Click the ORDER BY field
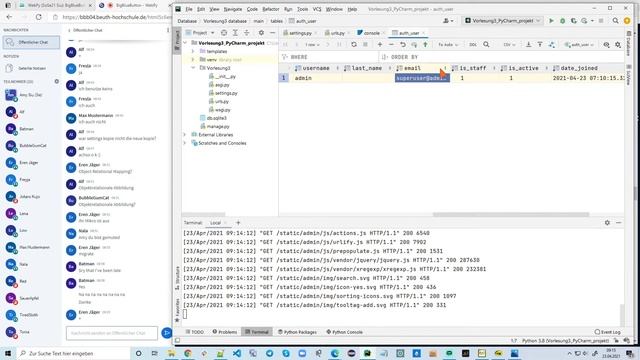Image resolution: width=640 pixels, height=360 pixels. 501,57
